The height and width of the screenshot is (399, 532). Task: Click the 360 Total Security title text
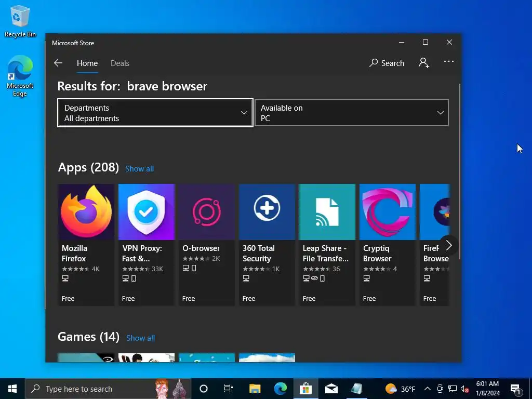coord(259,253)
